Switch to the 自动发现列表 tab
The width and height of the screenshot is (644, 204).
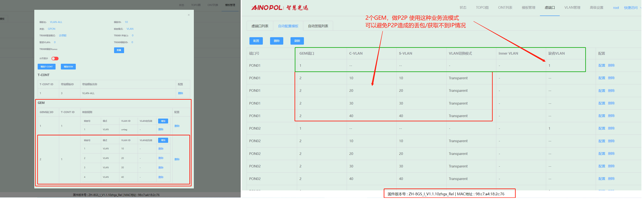point(318,26)
